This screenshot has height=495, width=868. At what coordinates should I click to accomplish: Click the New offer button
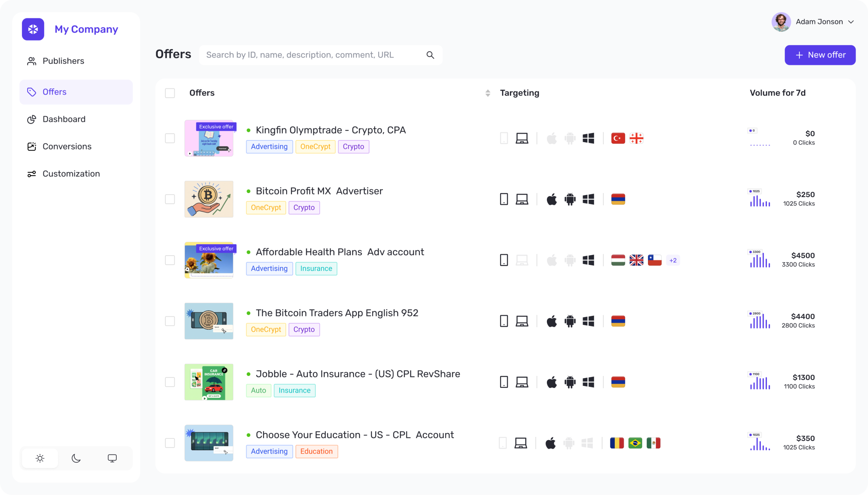pos(820,55)
